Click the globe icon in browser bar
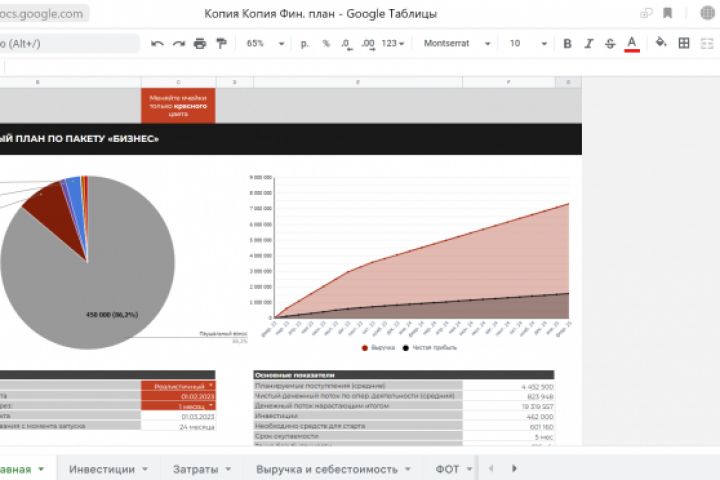The image size is (720, 480). [708, 13]
